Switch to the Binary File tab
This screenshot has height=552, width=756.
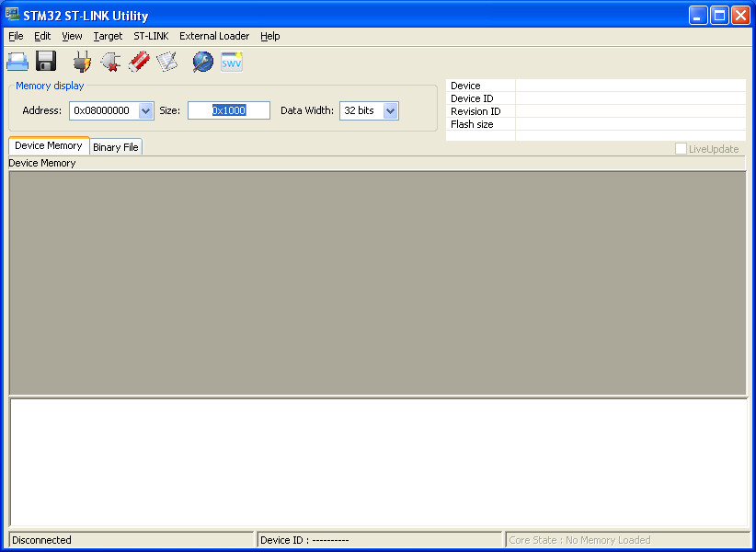116,147
